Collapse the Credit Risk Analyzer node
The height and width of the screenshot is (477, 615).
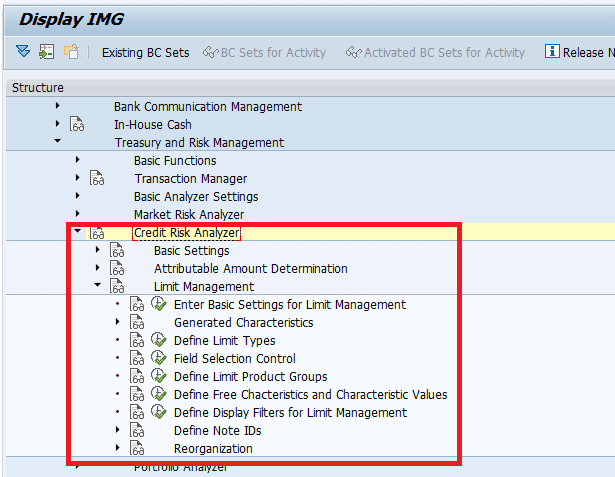[x=77, y=233]
